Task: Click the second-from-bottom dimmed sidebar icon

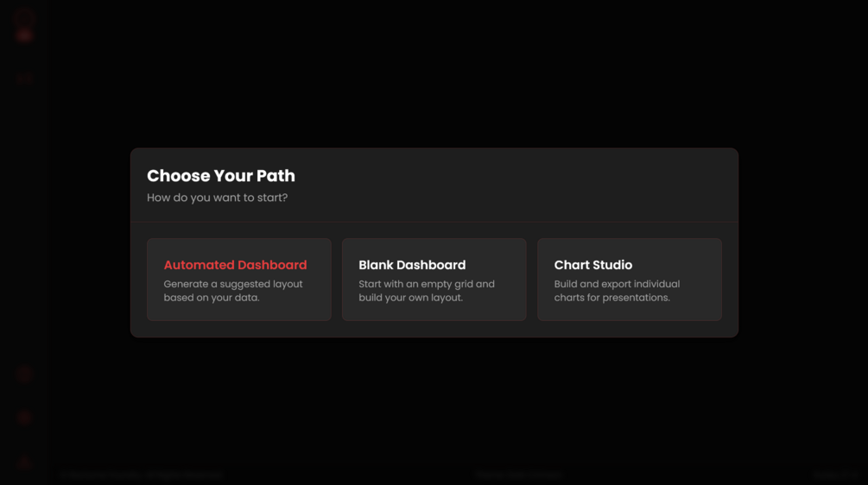Action: pos(24,418)
